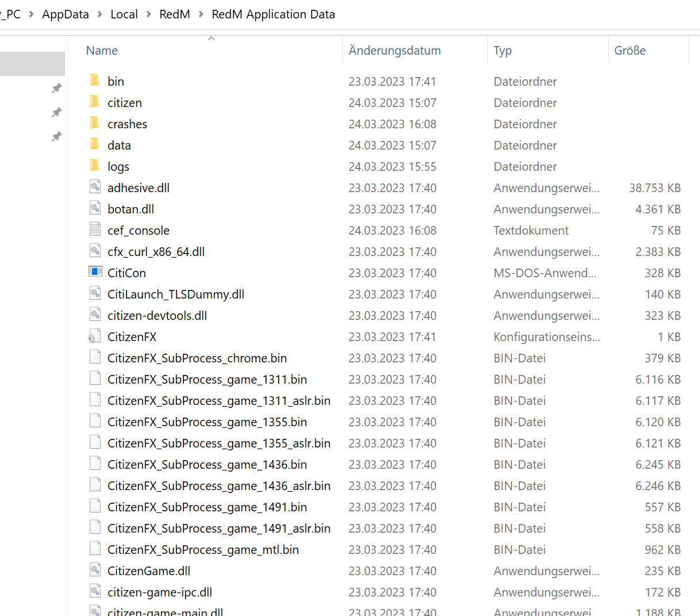The image size is (700, 616).
Task: Sort by Typ column header
Action: (503, 51)
